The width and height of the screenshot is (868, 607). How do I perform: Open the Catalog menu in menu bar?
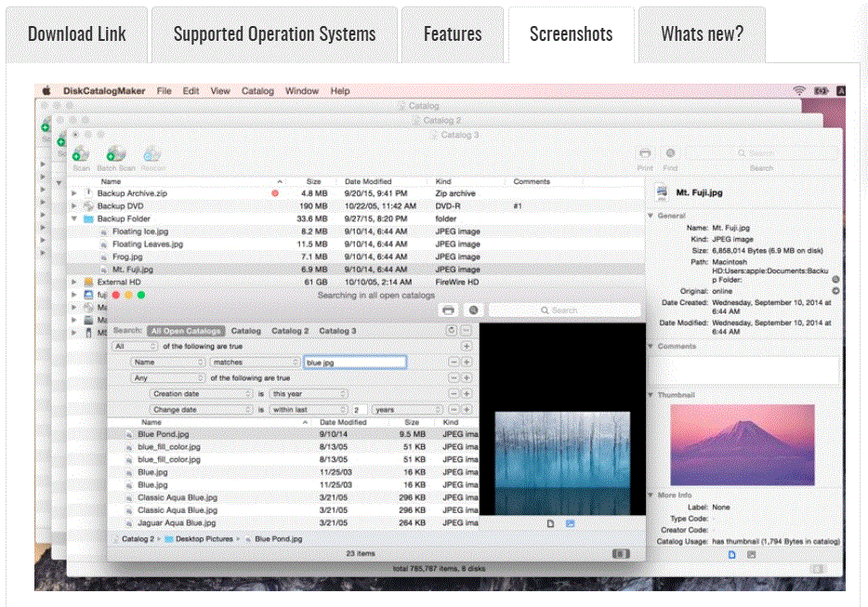point(257,91)
